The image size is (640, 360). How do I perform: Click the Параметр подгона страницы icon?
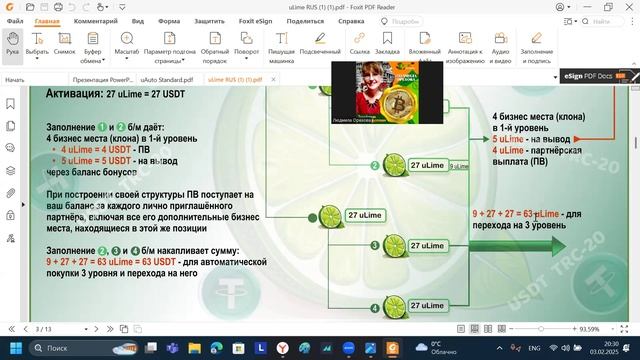tap(169, 39)
